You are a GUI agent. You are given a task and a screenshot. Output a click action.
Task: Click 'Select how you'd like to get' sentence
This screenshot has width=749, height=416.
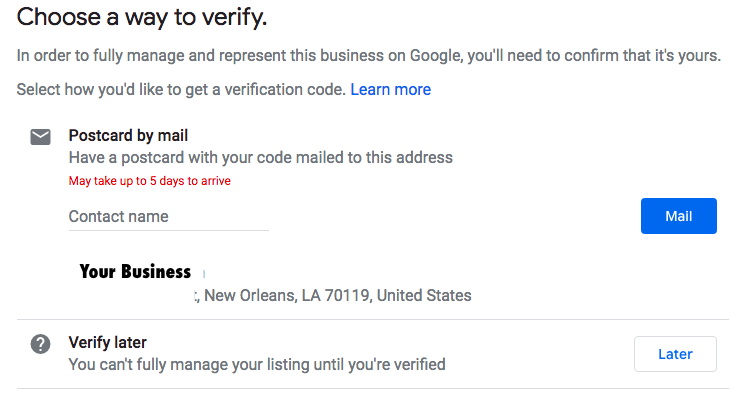(181, 90)
